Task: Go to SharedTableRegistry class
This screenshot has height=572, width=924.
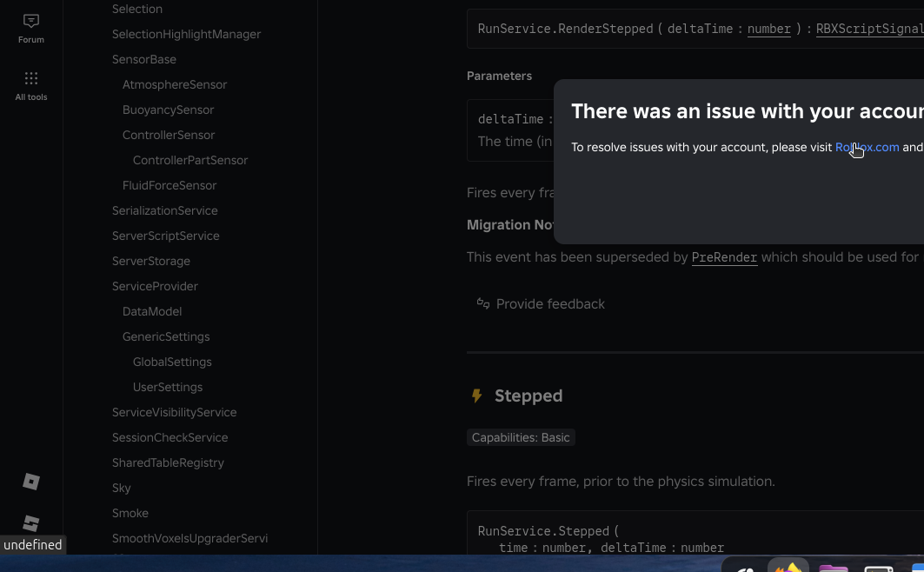Action: pos(168,463)
